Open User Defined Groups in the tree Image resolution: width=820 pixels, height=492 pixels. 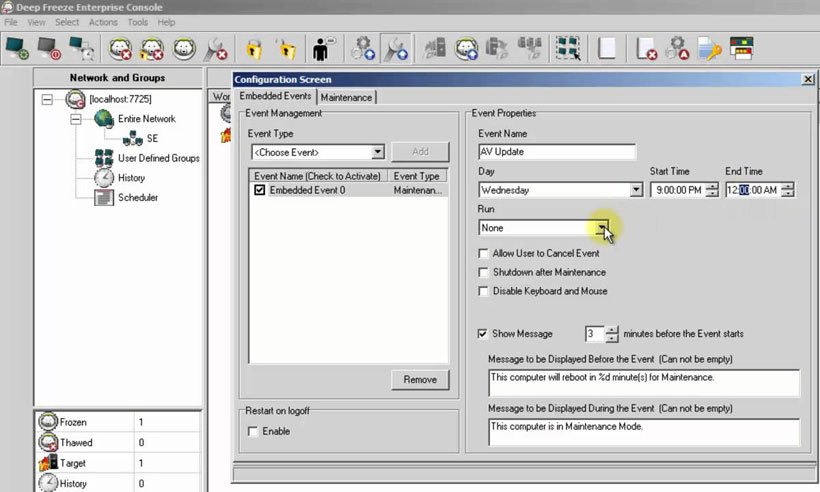158,158
